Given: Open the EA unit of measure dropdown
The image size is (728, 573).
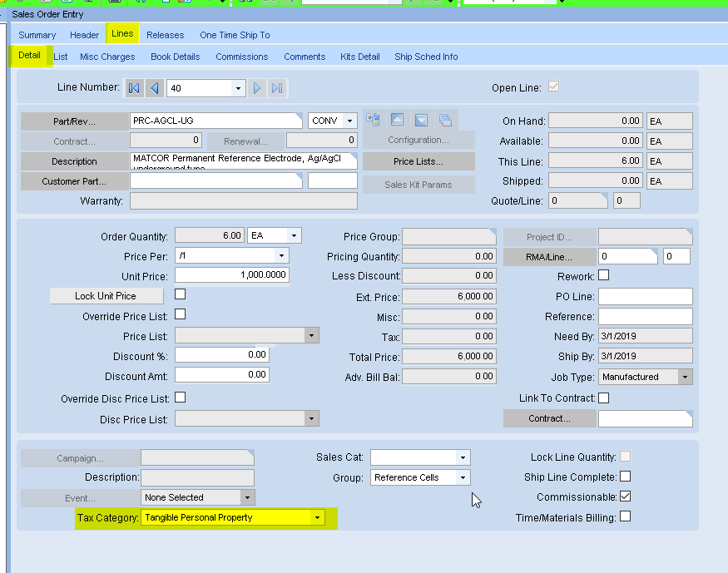Looking at the screenshot, I should 294,235.
